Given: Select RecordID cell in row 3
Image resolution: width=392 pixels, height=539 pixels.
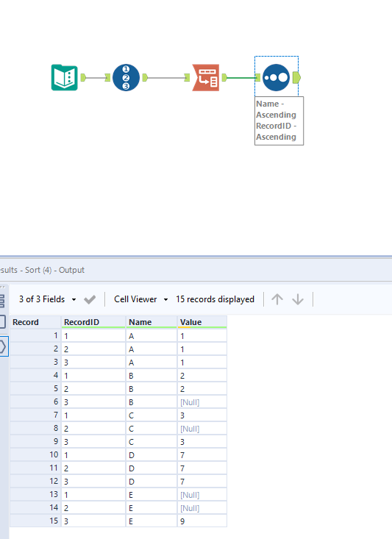Looking at the screenshot, I should pos(93,363).
